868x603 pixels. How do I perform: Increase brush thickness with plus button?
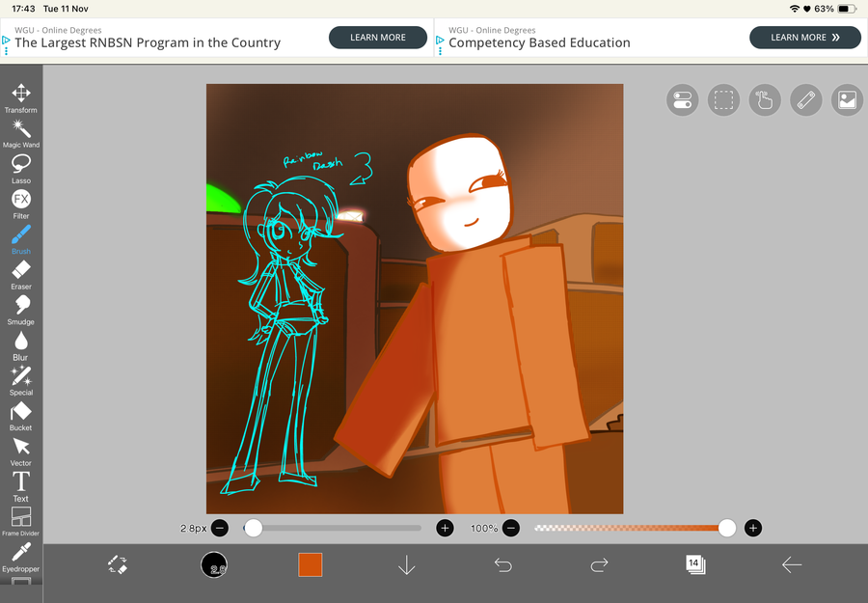point(445,529)
